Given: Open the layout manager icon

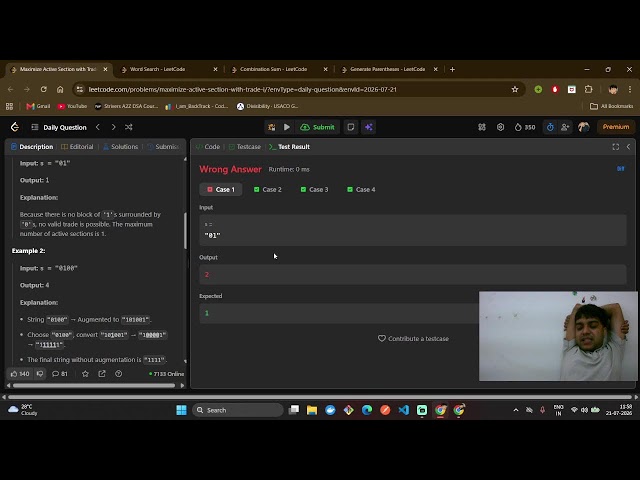Looking at the screenshot, I should click(x=482, y=127).
